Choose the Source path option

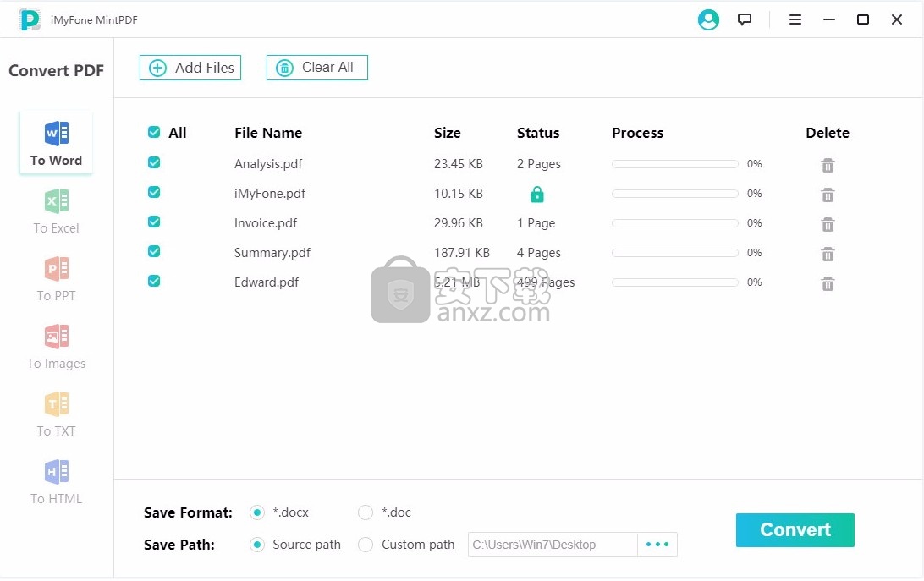pos(257,545)
